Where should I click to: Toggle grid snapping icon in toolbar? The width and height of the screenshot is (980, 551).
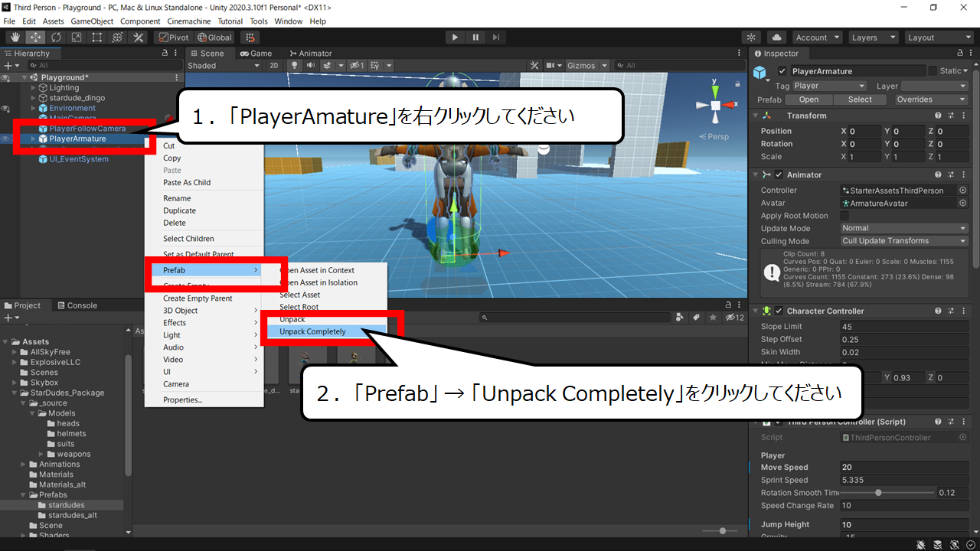click(x=249, y=37)
